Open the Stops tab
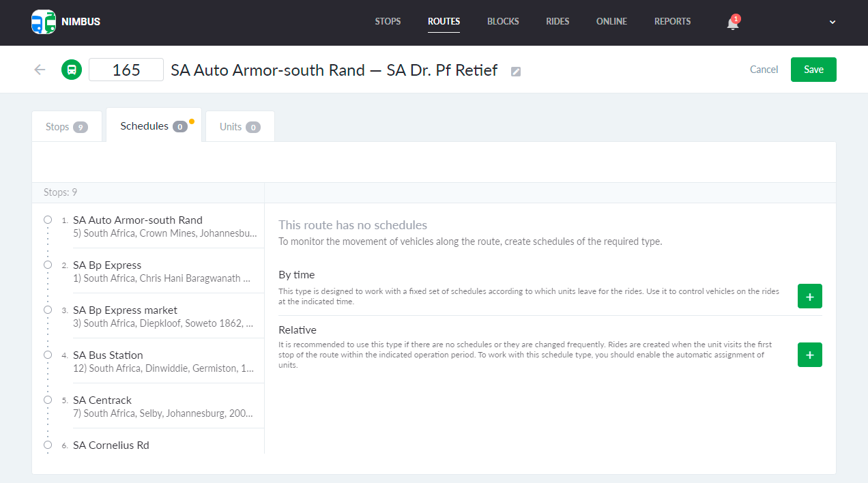Viewport: 868px width, 483px height. click(x=66, y=127)
